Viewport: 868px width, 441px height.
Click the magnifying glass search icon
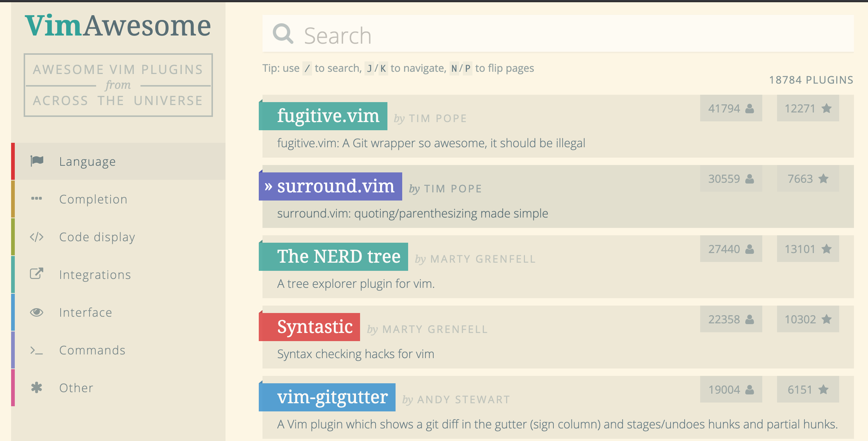click(x=283, y=34)
